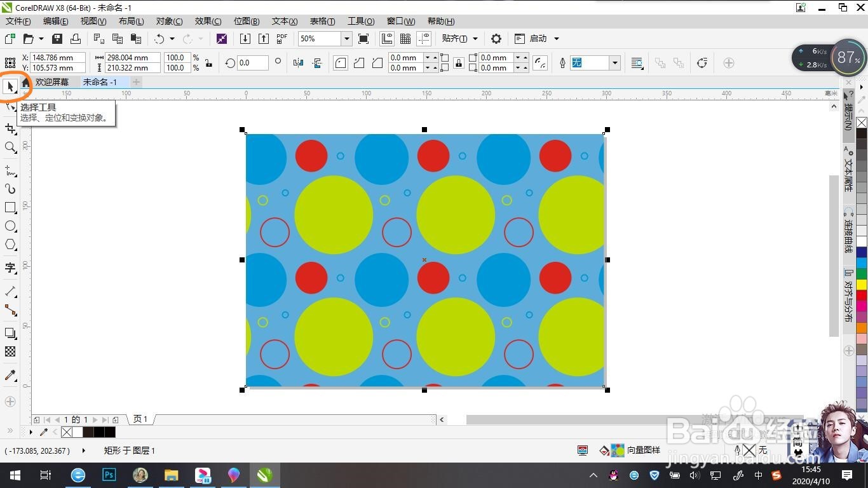Open the 文件(F) menu
The width and height of the screenshot is (868, 488).
[x=18, y=21]
